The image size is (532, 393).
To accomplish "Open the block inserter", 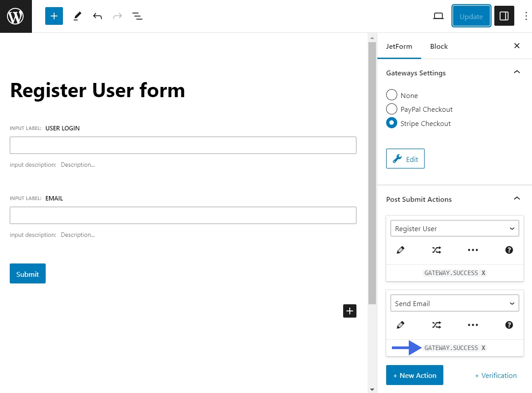I will (54, 16).
